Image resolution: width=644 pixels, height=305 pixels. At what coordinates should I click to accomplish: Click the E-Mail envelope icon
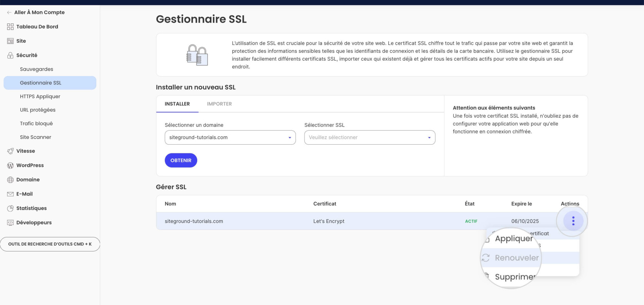(10, 194)
